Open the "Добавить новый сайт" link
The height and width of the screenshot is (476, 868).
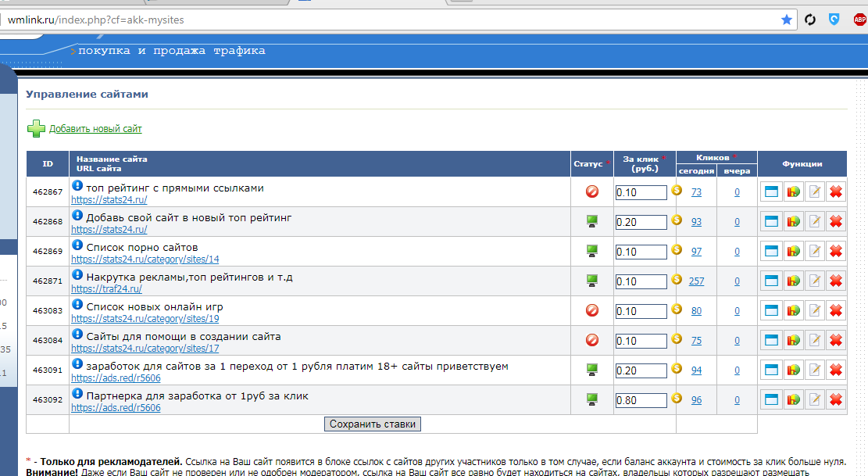pos(95,129)
